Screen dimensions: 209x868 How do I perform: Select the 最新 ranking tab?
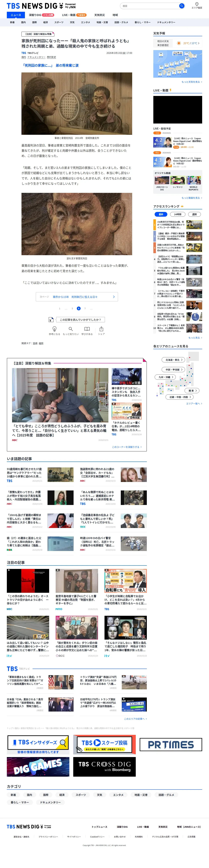[x=161, y=214]
